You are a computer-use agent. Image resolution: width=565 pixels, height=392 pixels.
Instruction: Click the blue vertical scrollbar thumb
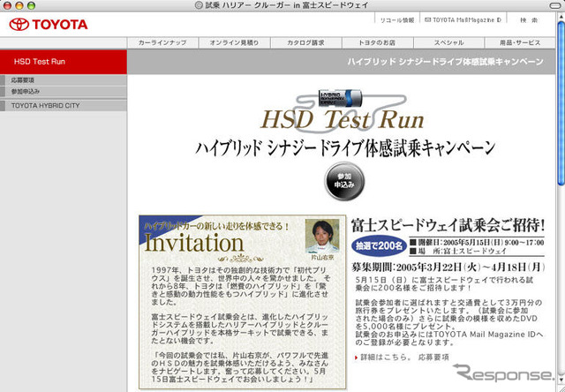click(x=561, y=102)
